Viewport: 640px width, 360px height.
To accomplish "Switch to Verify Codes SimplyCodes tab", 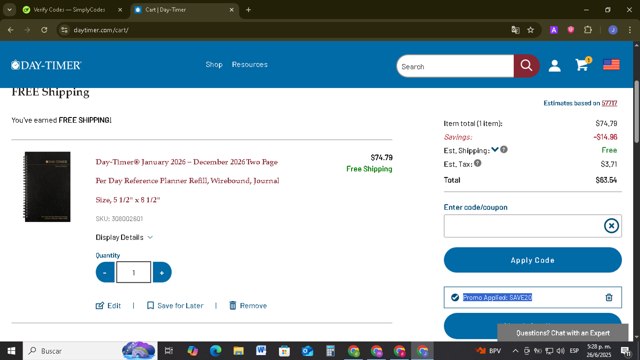I will pos(69,10).
